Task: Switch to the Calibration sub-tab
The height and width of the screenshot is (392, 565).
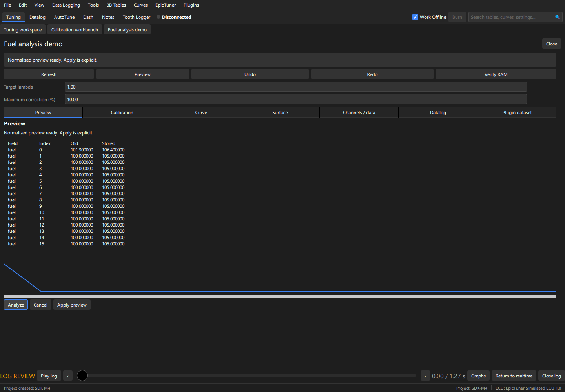Action: click(122, 113)
